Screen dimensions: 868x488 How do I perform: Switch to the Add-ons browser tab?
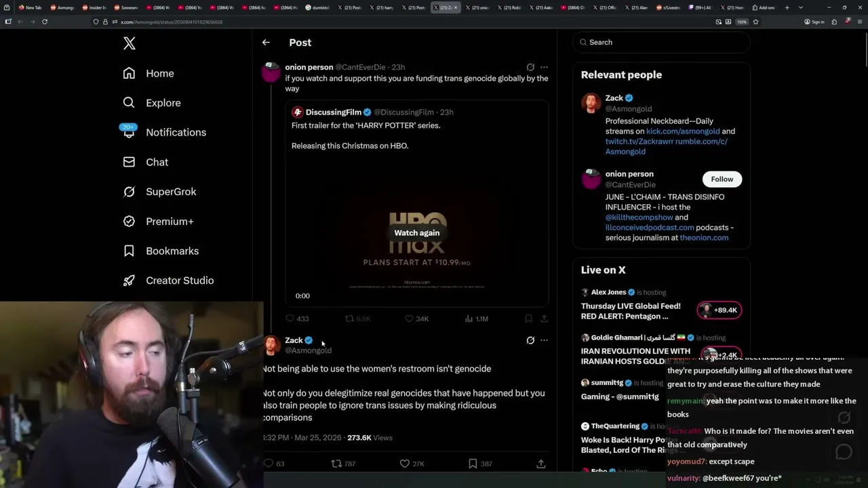point(764,7)
